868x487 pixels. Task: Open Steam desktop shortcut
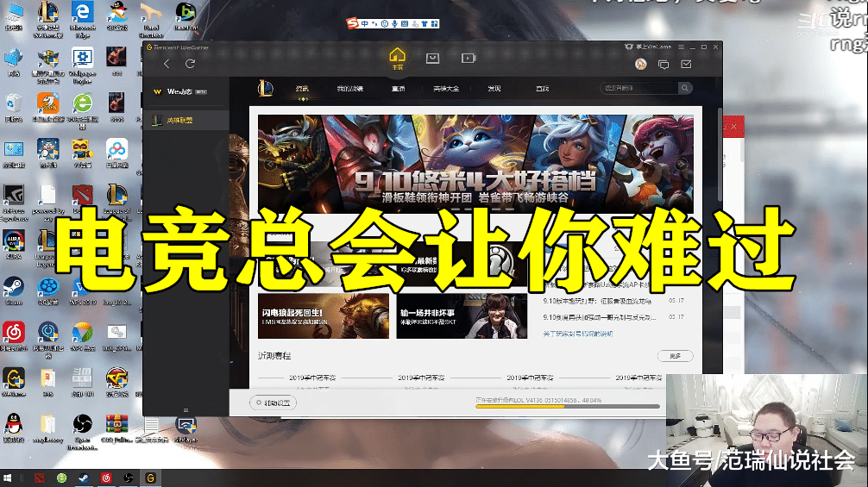coord(14,291)
